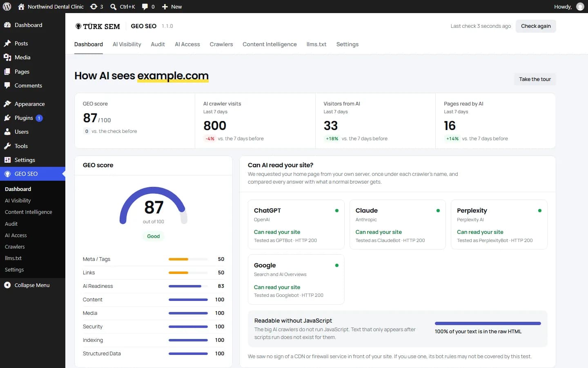Screen dimensions: 588x368
Task: Open Audit in the sidebar submenu
Action: point(11,224)
